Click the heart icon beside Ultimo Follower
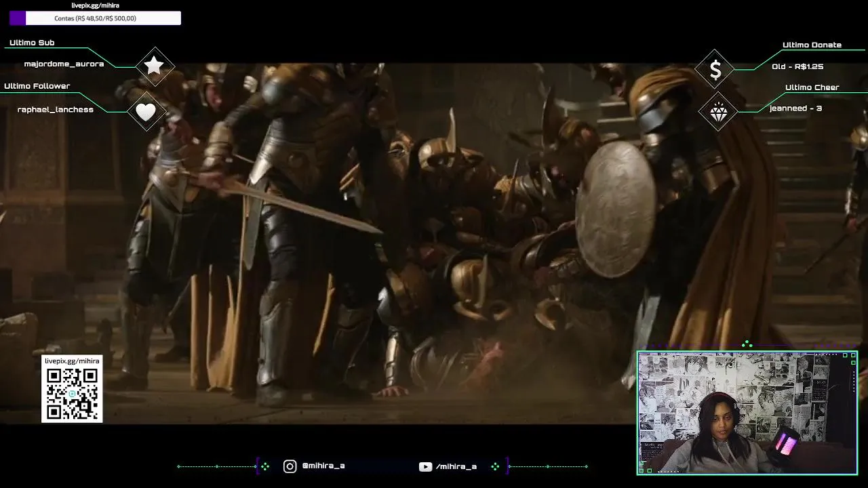The image size is (868, 488). [x=146, y=112]
